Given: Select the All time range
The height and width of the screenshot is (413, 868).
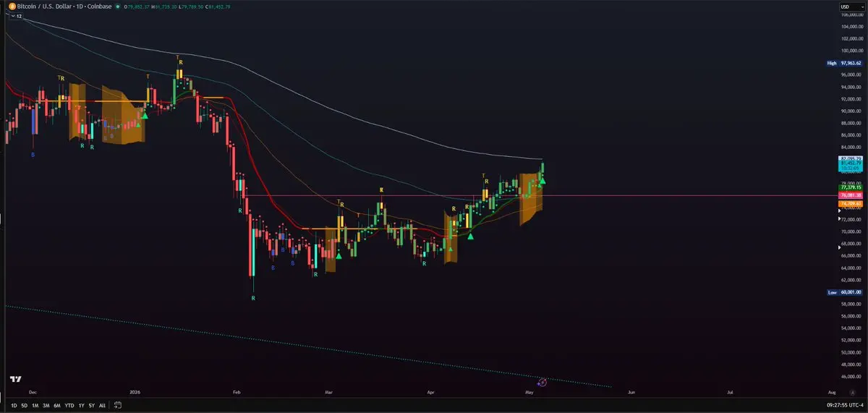Looking at the screenshot, I should pyautogui.click(x=102, y=406).
